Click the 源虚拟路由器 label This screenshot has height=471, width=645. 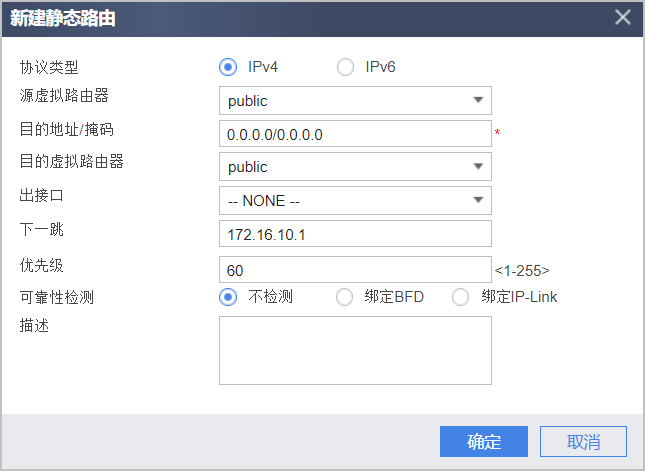[64, 95]
